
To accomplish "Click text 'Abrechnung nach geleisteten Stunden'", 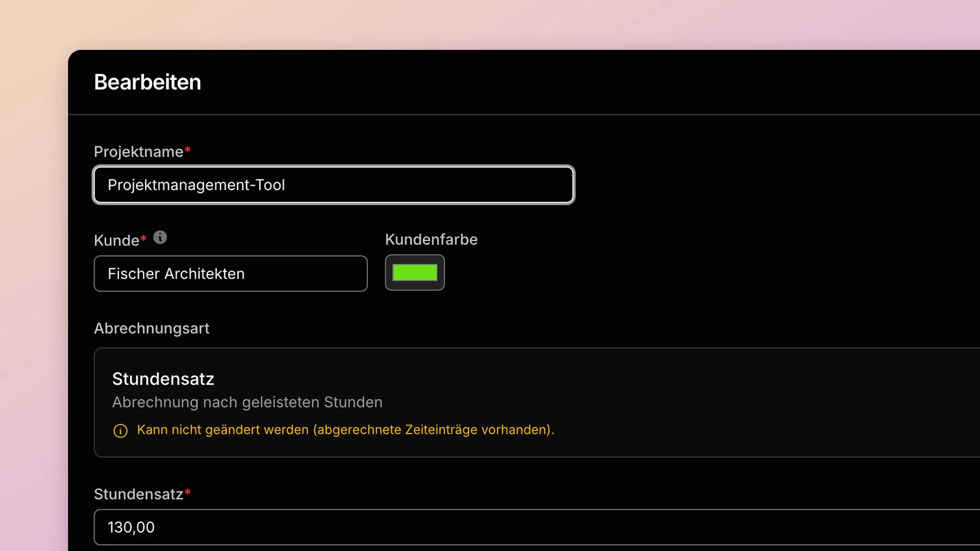I will [247, 402].
